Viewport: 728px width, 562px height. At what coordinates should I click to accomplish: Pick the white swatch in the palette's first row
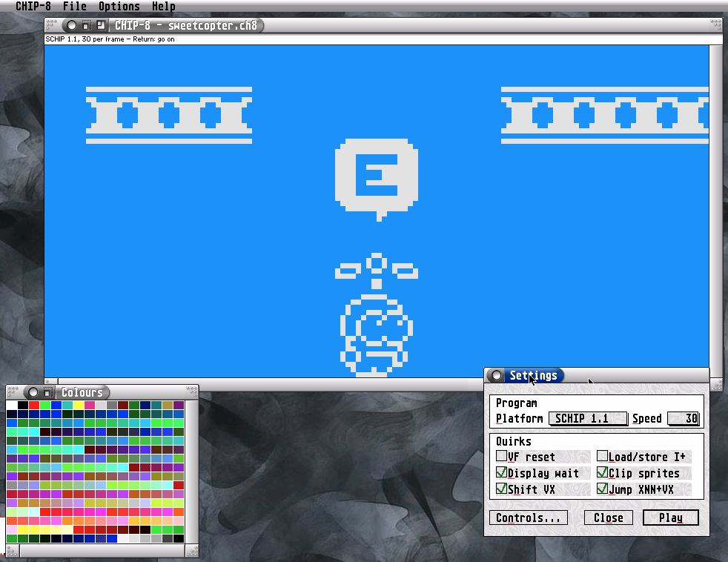(12, 406)
